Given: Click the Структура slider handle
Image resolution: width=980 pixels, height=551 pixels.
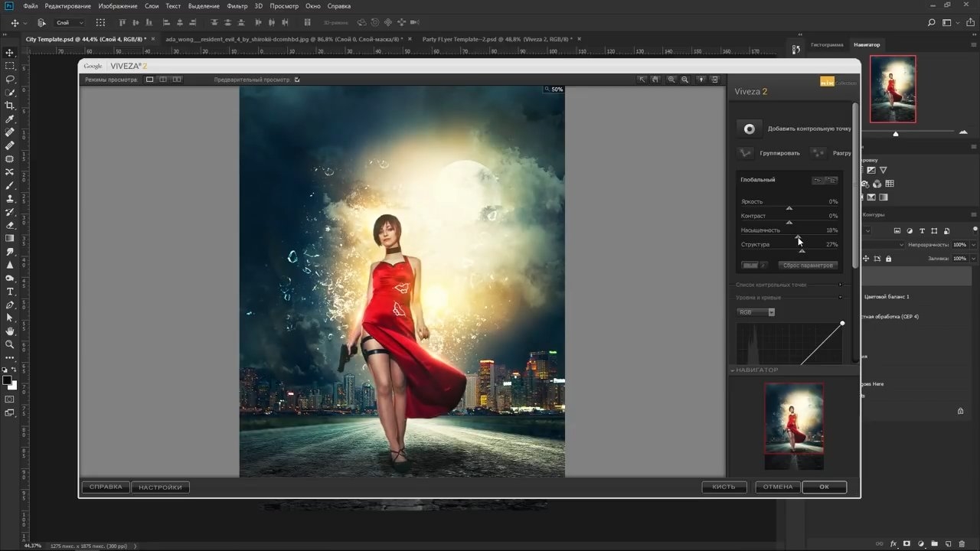Looking at the screenshot, I should coord(802,250).
